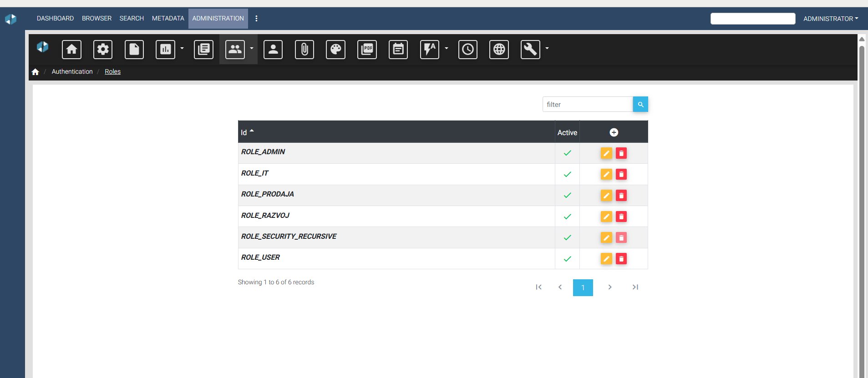Open the globe language icon

(x=499, y=49)
